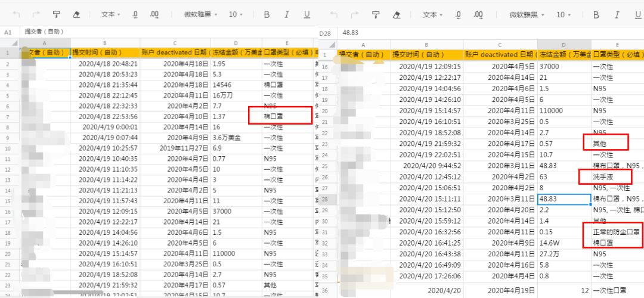Screen dimensions: 644x298
Task: Toggle Underline in right spreadsheet toolbar
Action: 638,15
